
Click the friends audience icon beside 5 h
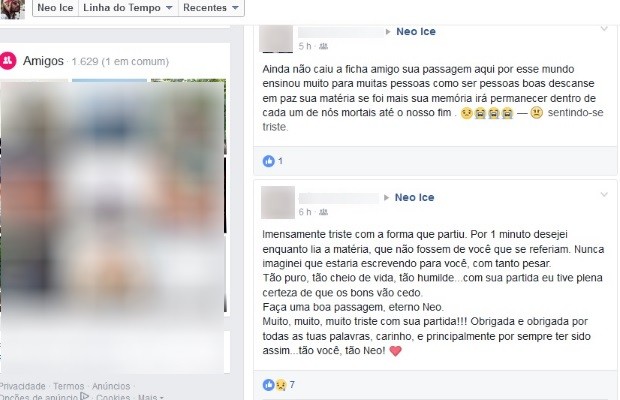point(323,46)
